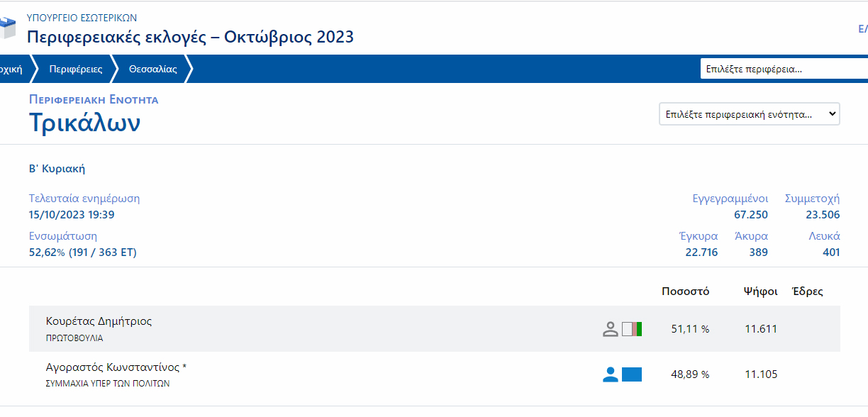Click ΥΠΟΥΡΓΕΙΟ ΕΣΩΤΕΡΙΚΩΝ header text
Screen dimensions: 868x417
[x=82, y=18]
